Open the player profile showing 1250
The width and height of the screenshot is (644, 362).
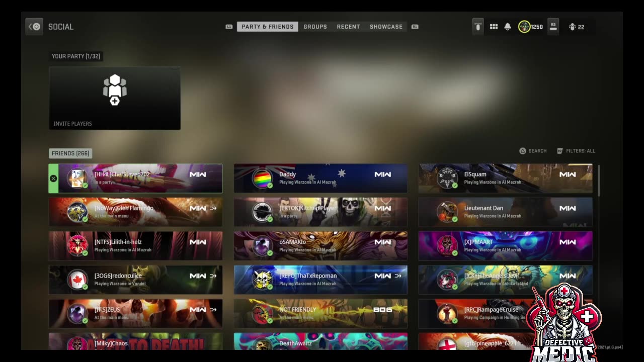click(531, 27)
